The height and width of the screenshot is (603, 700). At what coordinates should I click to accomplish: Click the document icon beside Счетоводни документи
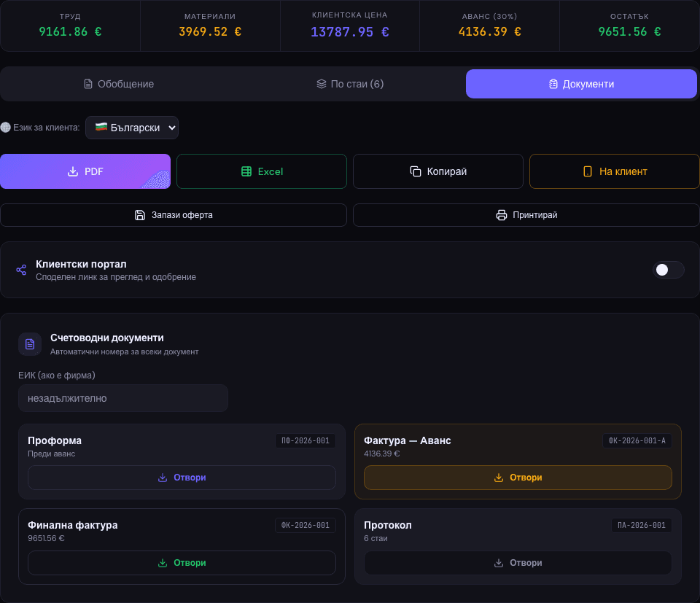tap(30, 344)
